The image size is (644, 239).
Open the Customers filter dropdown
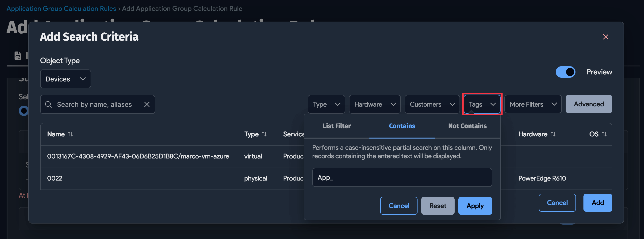click(x=432, y=104)
